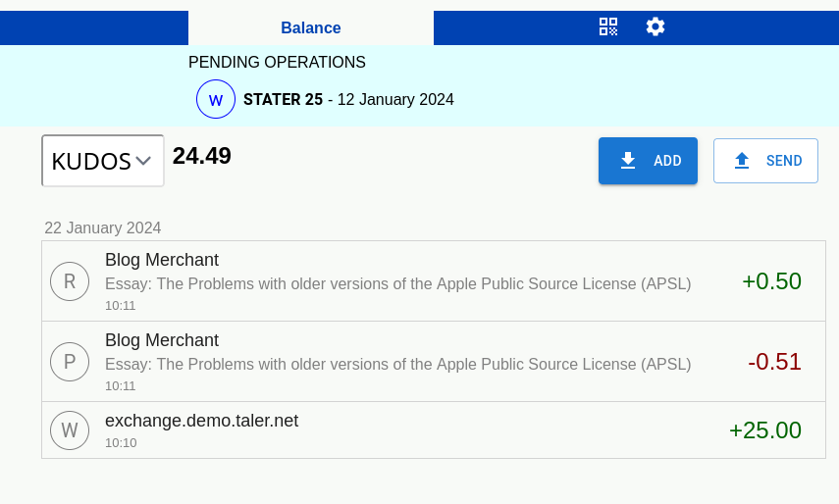Click the +25.00 withdrawal amount
Screen dimensions: 839x504
pyautogui.click(x=764, y=430)
